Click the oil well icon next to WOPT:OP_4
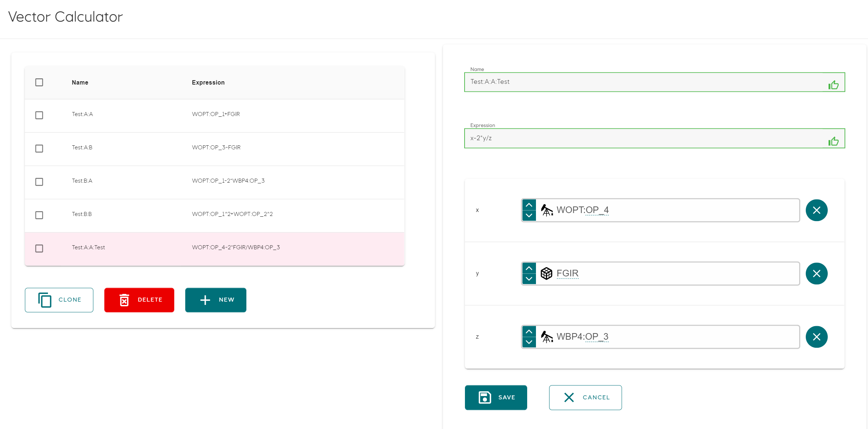This screenshot has width=868, height=429. [x=546, y=210]
